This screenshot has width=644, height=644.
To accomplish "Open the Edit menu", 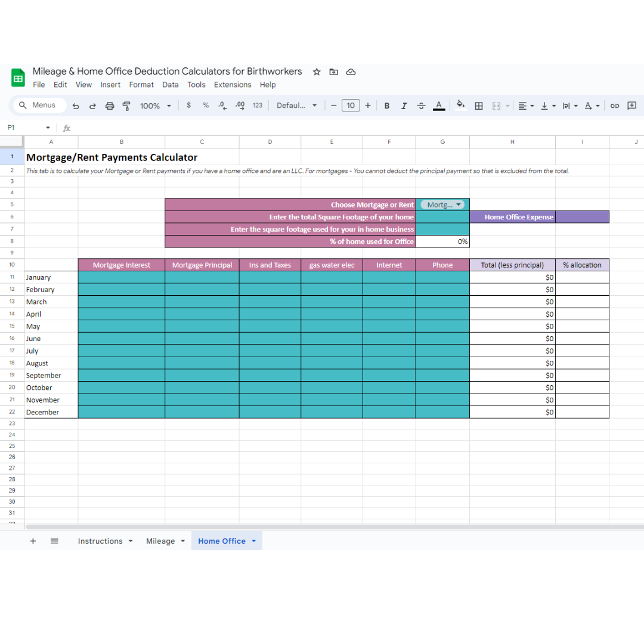I will (x=60, y=85).
